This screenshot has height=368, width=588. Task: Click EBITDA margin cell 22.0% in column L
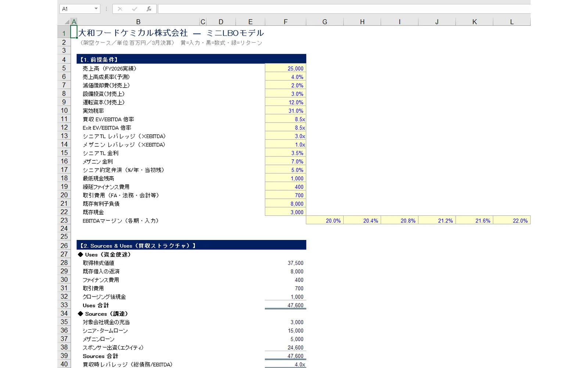pos(512,220)
